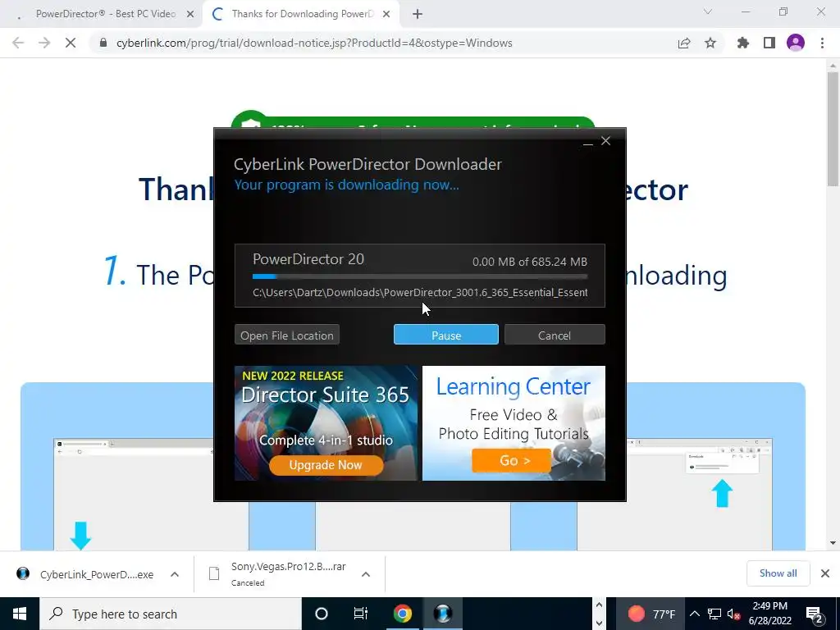Go back to the previous page

click(18, 43)
